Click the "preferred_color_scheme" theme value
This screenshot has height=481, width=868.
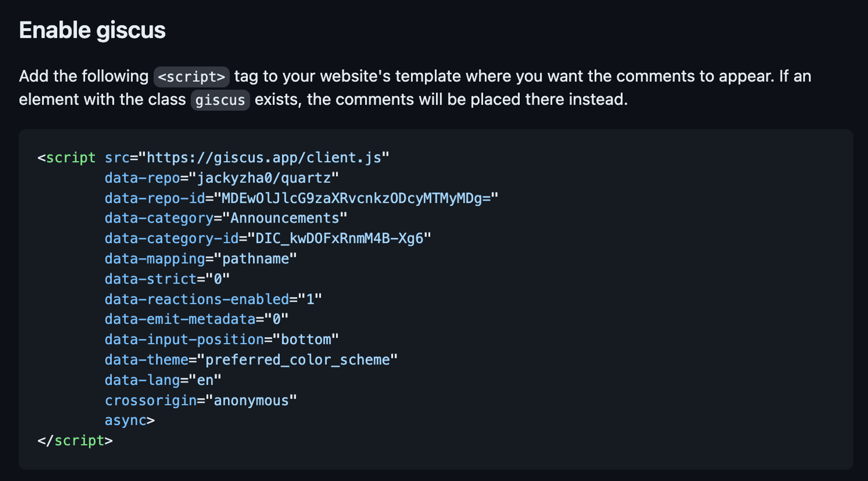coord(297,360)
